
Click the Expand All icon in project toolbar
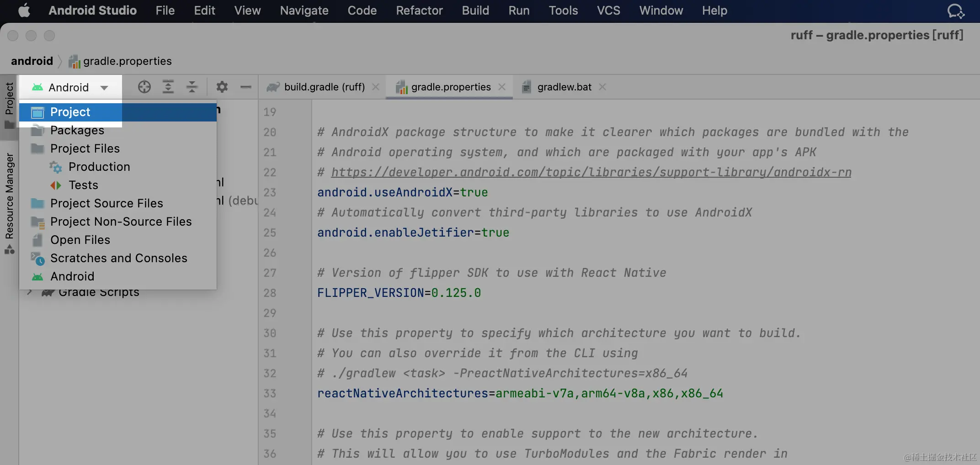click(168, 87)
